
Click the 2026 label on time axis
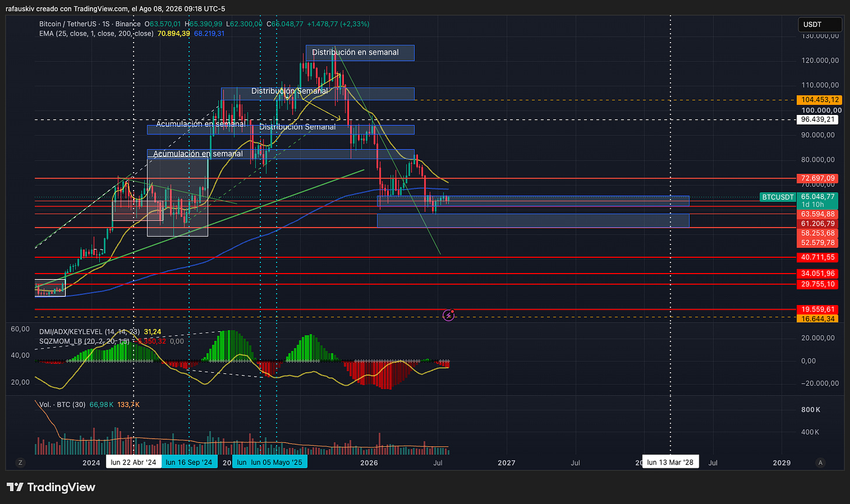coord(369,463)
